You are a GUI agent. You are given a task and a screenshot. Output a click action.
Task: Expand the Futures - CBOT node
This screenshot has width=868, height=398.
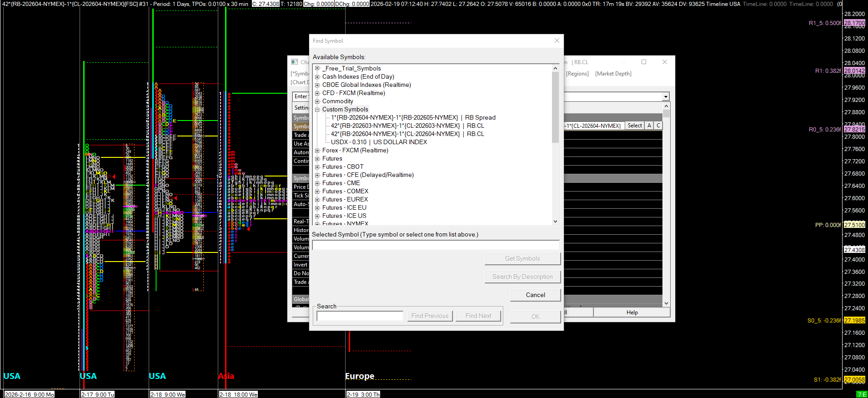(x=317, y=166)
